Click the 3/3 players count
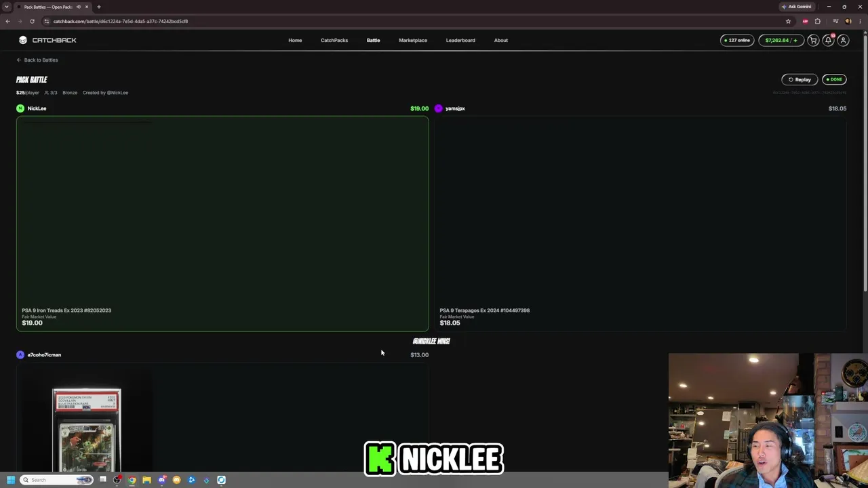 (x=52, y=92)
